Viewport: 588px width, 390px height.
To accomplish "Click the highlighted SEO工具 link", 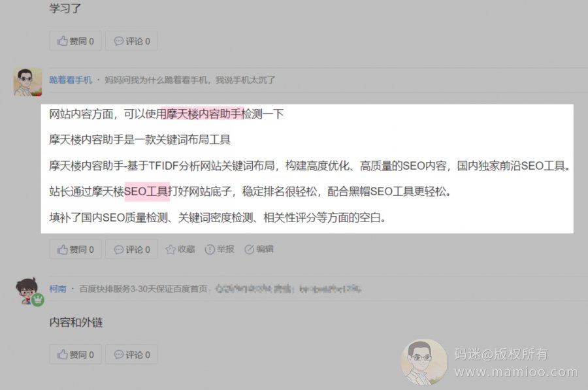I will tap(146, 191).
